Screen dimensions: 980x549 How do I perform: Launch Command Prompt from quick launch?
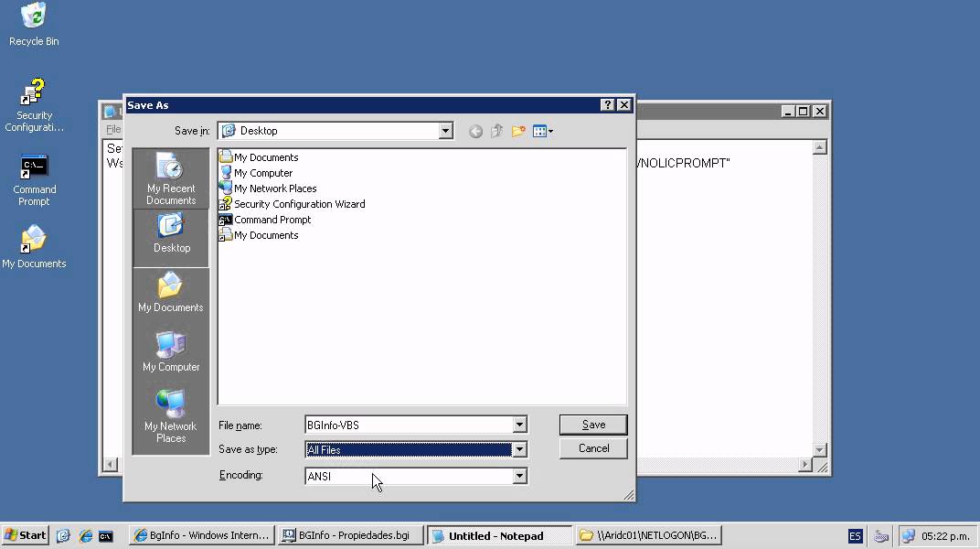click(x=106, y=536)
